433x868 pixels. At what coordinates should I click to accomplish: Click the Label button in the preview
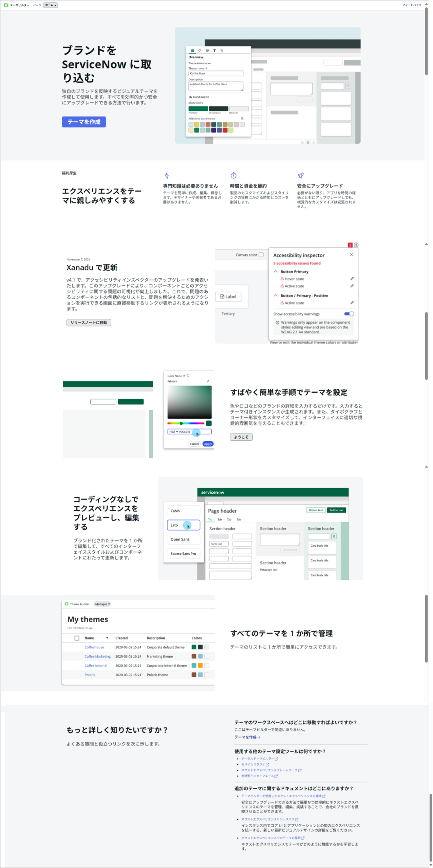tap(228, 296)
